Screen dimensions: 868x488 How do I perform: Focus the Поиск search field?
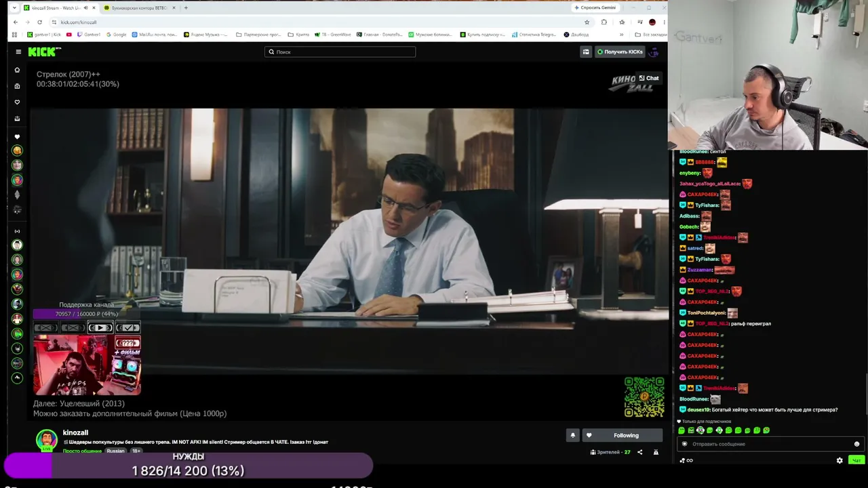pos(340,52)
